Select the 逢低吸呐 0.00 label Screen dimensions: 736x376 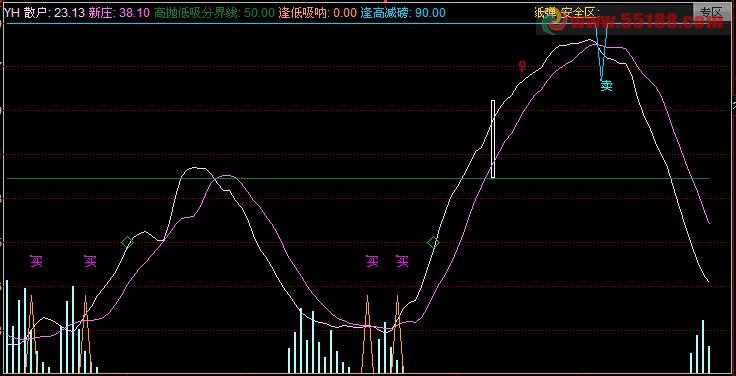tap(318, 13)
